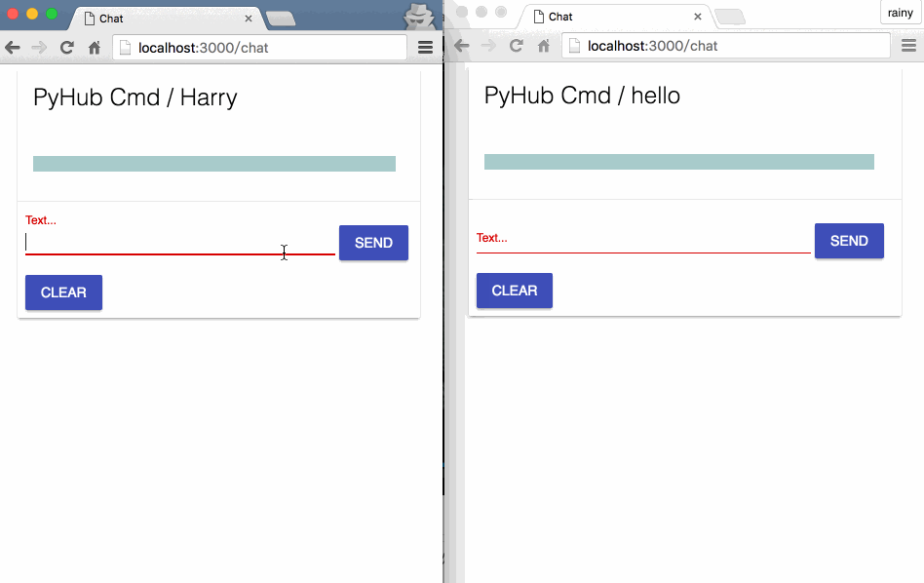Image resolution: width=924 pixels, height=583 pixels.
Task: Go to the home page in the right browser window
Action: [x=543, y=46]
